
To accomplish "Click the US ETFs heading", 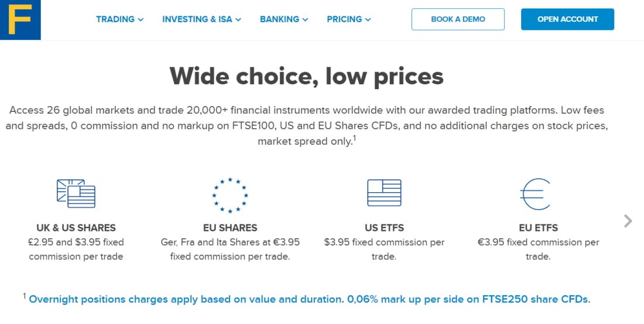I will [385, 228].
